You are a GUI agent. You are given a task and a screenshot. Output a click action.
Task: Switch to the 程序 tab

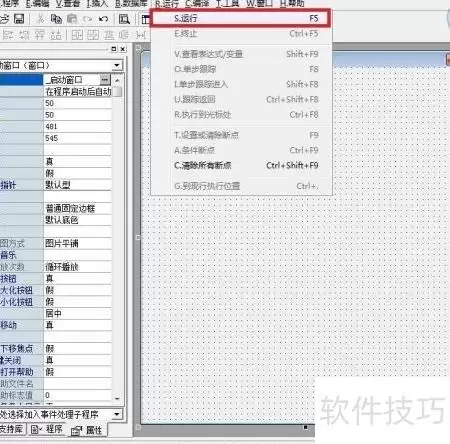click(46, 429)
